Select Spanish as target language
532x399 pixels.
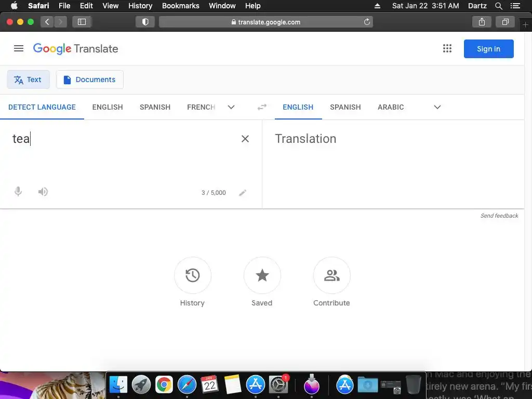(345, 107)
